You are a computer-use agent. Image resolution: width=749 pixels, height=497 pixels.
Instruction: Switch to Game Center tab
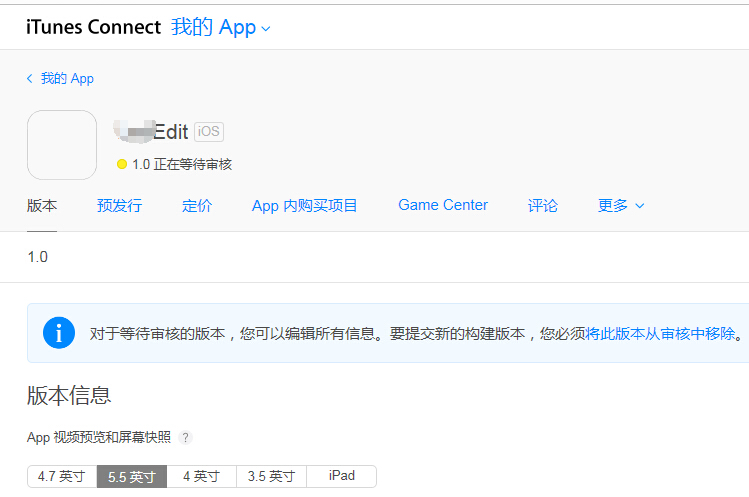point(443,205)
